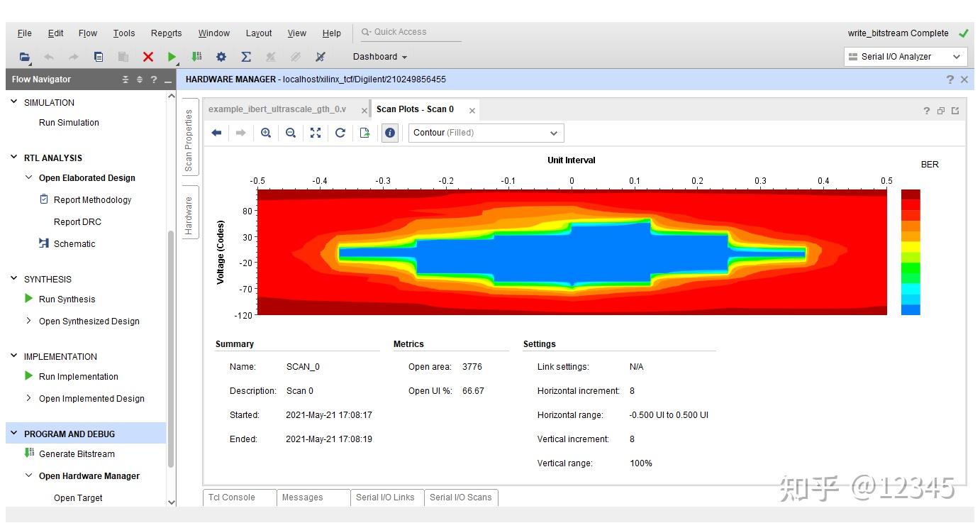
Task: Open the Reports menu
Action: 166,33
